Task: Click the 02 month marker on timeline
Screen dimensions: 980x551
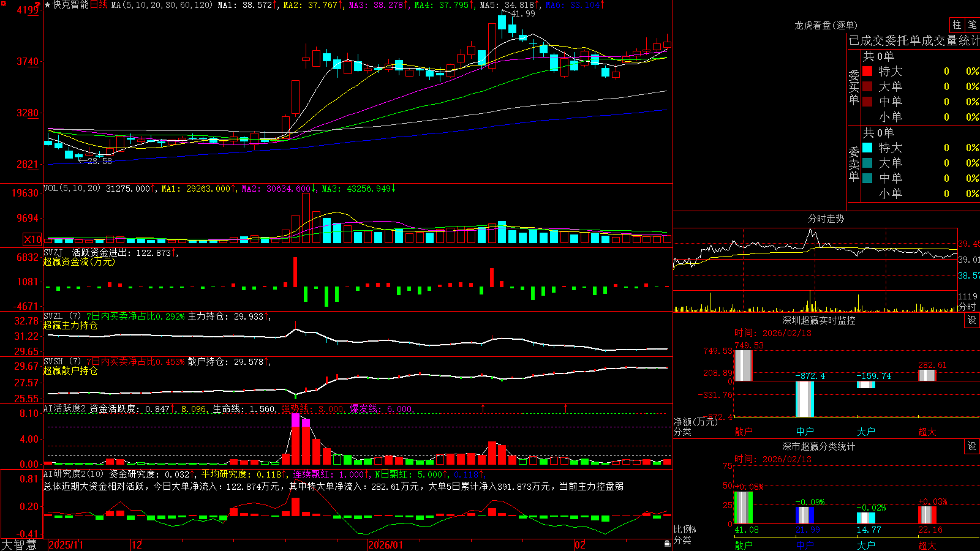Action: [x=580, y=545]
